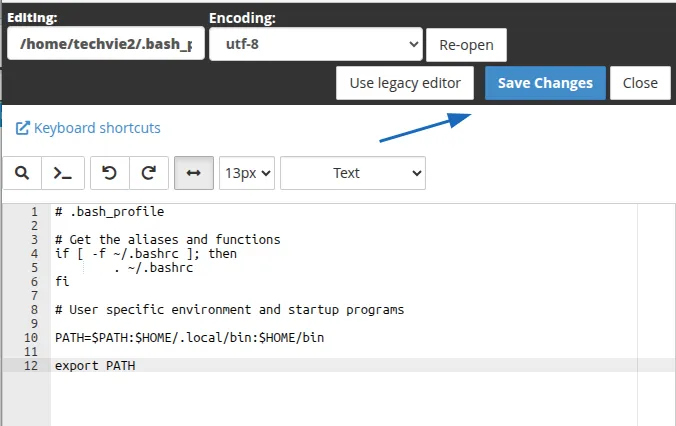Click line number 3 in the gutter
Screen dimensions: 676x426
pos(34,240)
